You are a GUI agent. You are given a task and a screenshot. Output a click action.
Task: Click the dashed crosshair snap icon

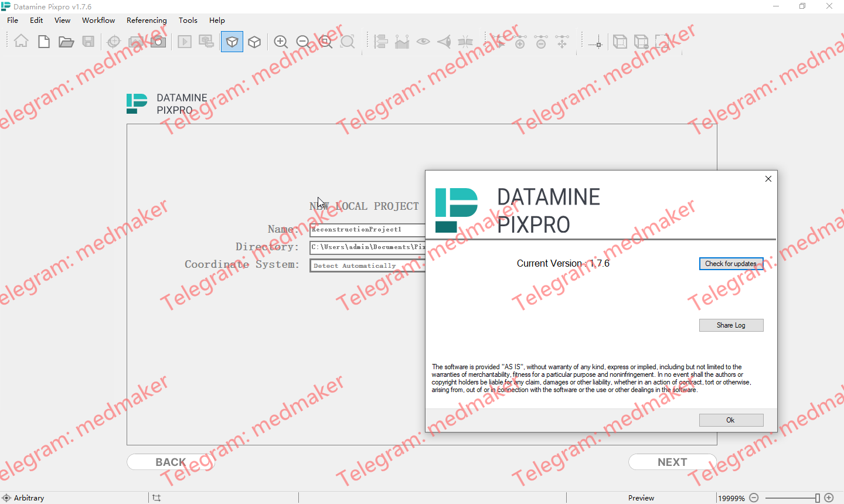(x=595, y=43)
